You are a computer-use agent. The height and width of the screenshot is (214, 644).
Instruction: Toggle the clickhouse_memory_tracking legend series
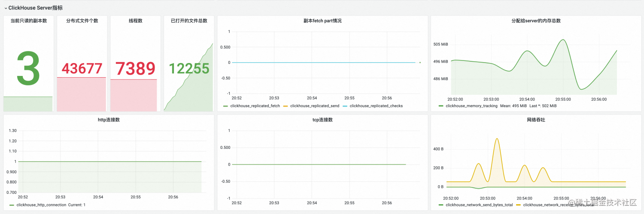point(471,105)
